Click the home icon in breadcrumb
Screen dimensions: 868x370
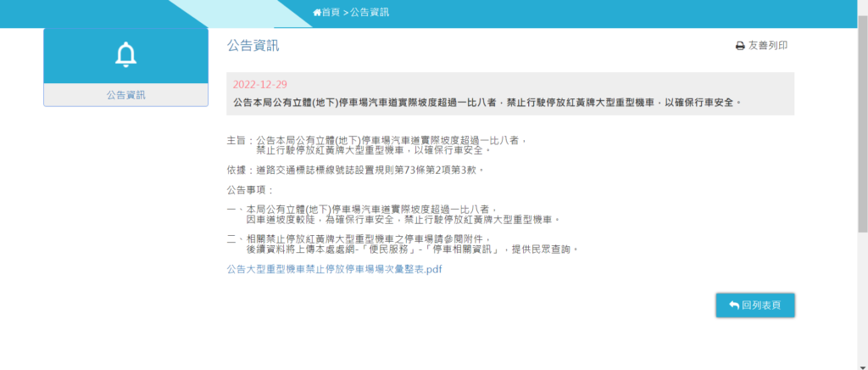tap(317, 12)
